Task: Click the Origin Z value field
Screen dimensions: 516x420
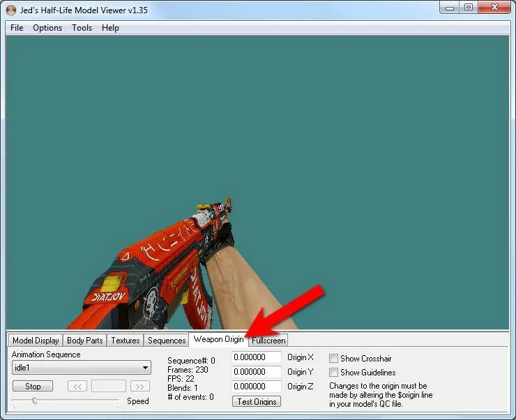Action: coord(257,387)
